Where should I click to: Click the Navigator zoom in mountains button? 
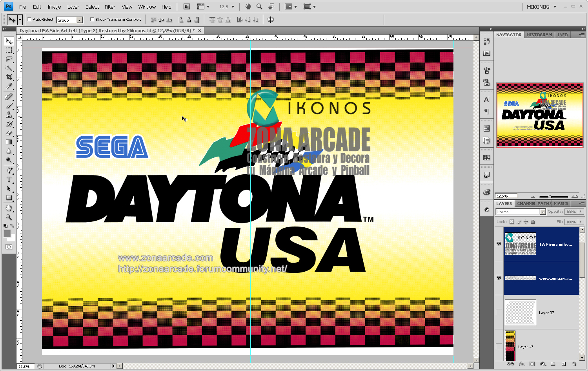click(x=575, y=196)
